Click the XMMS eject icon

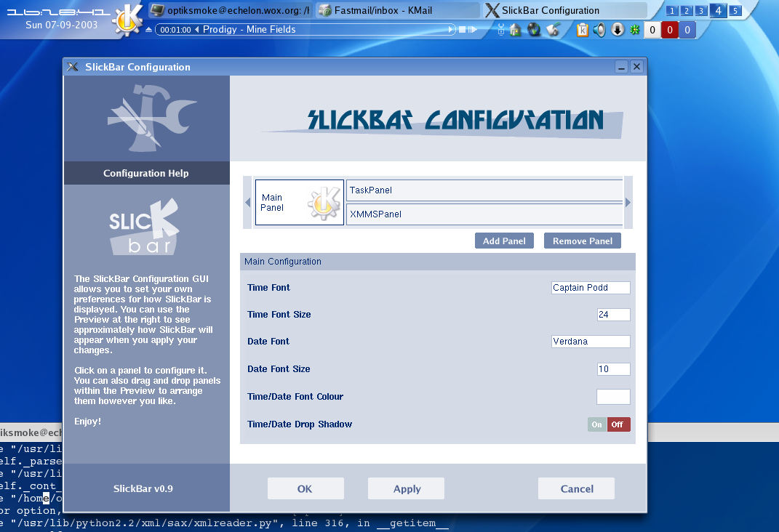(148, 30)
